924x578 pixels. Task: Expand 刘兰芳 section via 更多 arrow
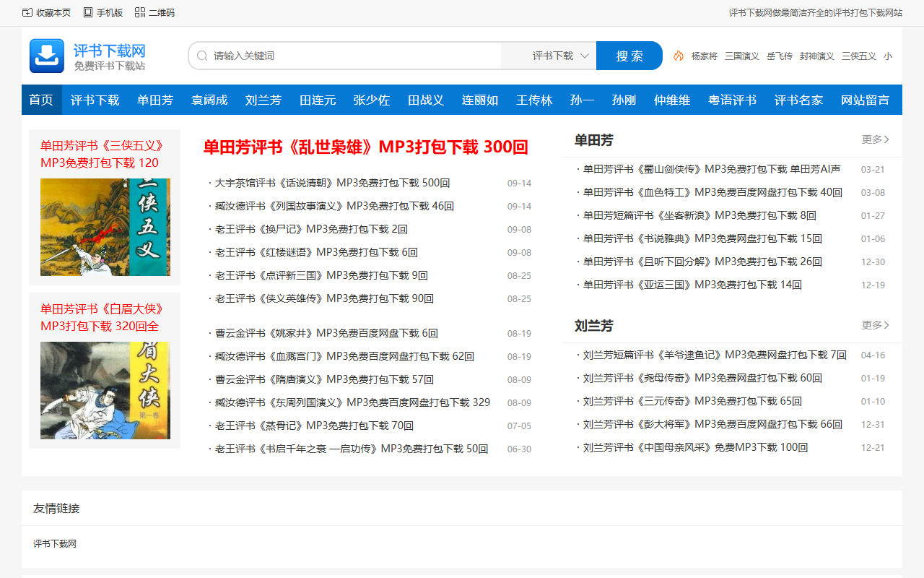[x=876, y=325]
